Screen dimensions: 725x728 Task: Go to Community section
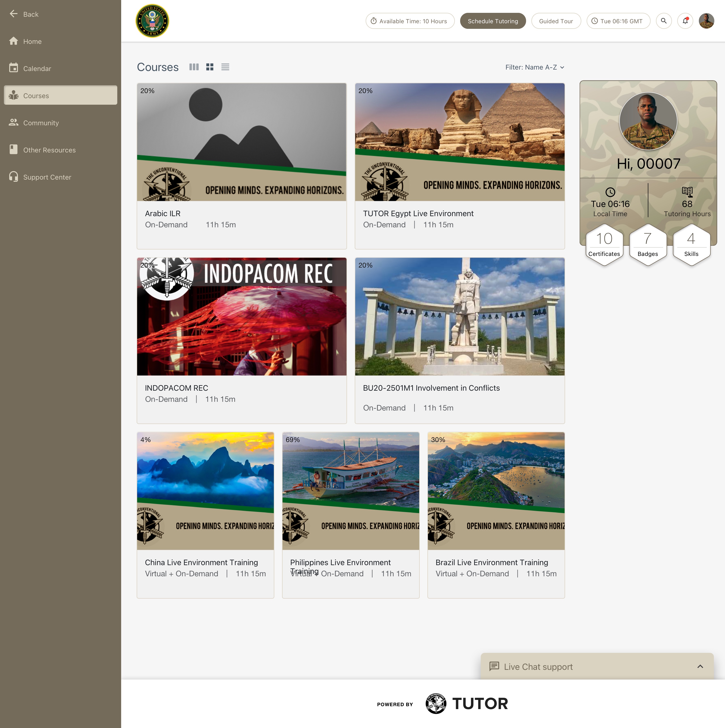click(x=60, y=123)
